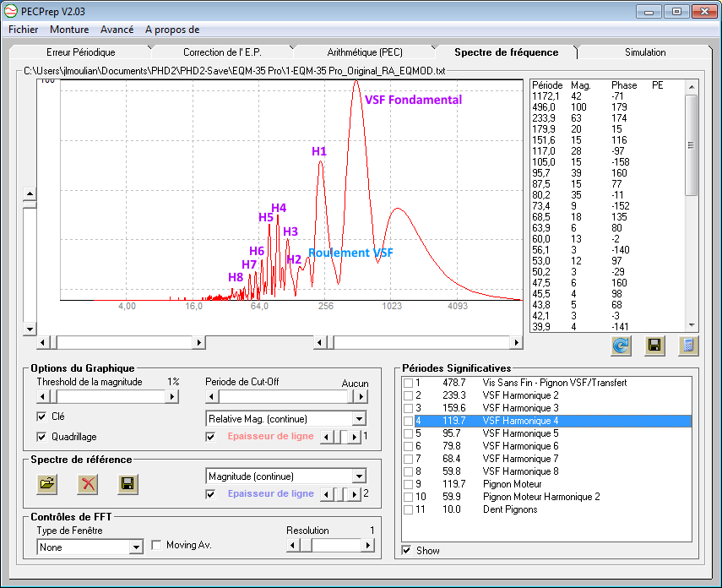The image size is (722, 588).
Task: Open the Avancé menu
Action: [x=117, y=30]
